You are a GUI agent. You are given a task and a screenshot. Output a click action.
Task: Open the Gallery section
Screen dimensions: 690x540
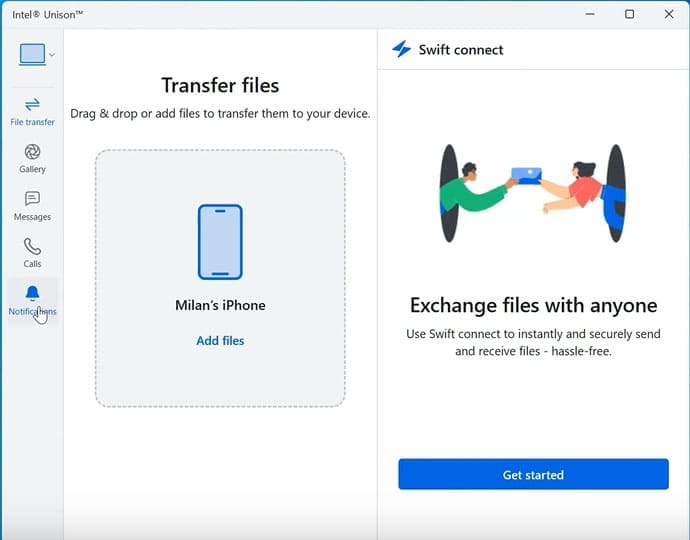[32, 158]
